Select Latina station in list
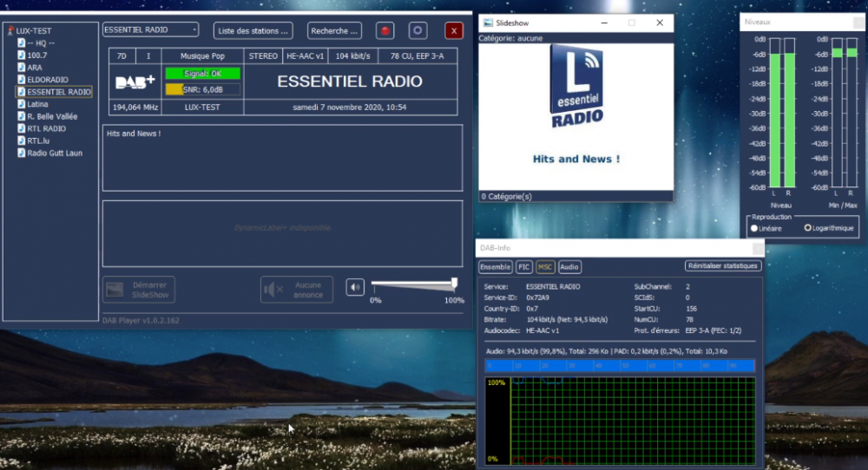 tap(37, 104)
